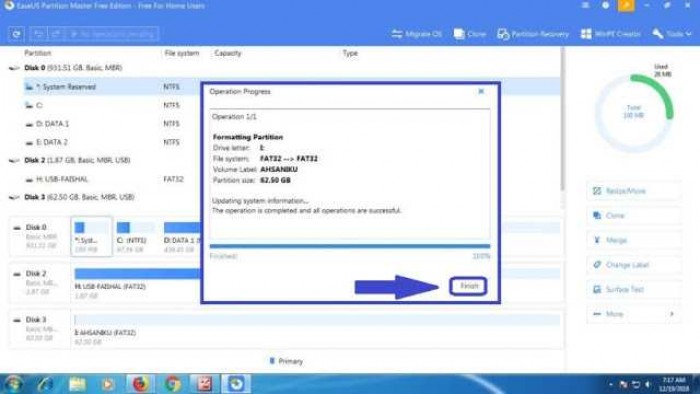Click the redo arrow in the toolbar
700x394 pixels.
click(x=56, y=34)
